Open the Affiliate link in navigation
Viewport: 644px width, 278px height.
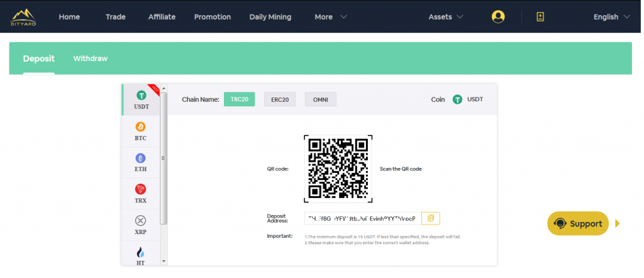(162, 17)
